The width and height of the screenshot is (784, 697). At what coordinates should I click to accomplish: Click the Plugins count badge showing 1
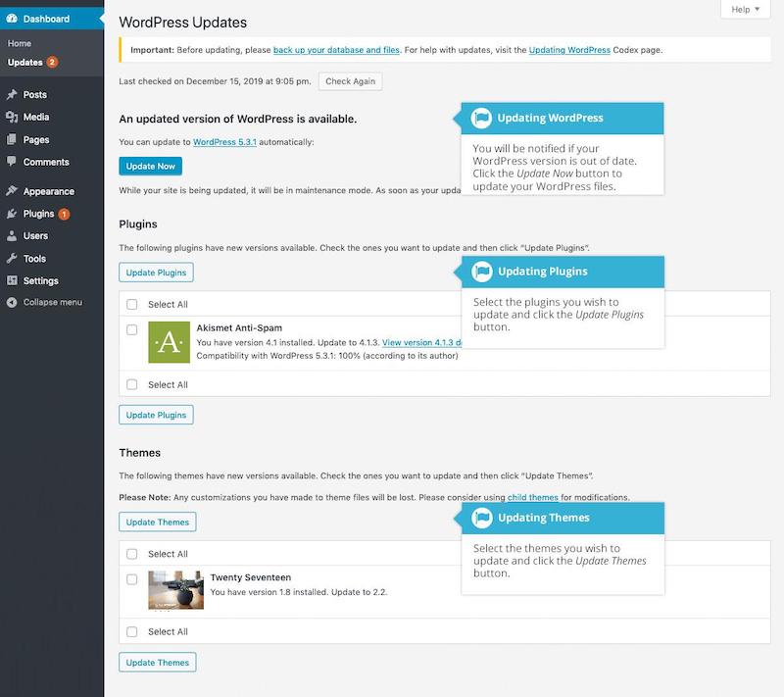click(64, 214)
